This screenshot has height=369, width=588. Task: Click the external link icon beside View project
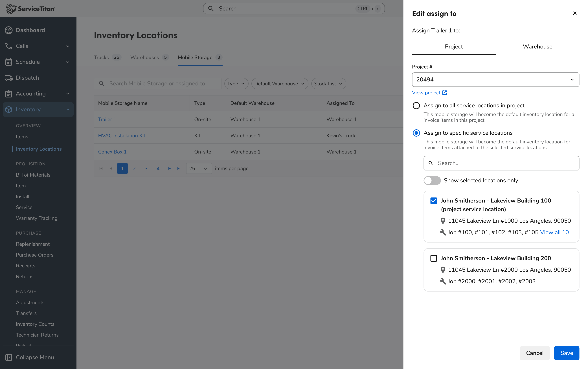pos(444,93)
